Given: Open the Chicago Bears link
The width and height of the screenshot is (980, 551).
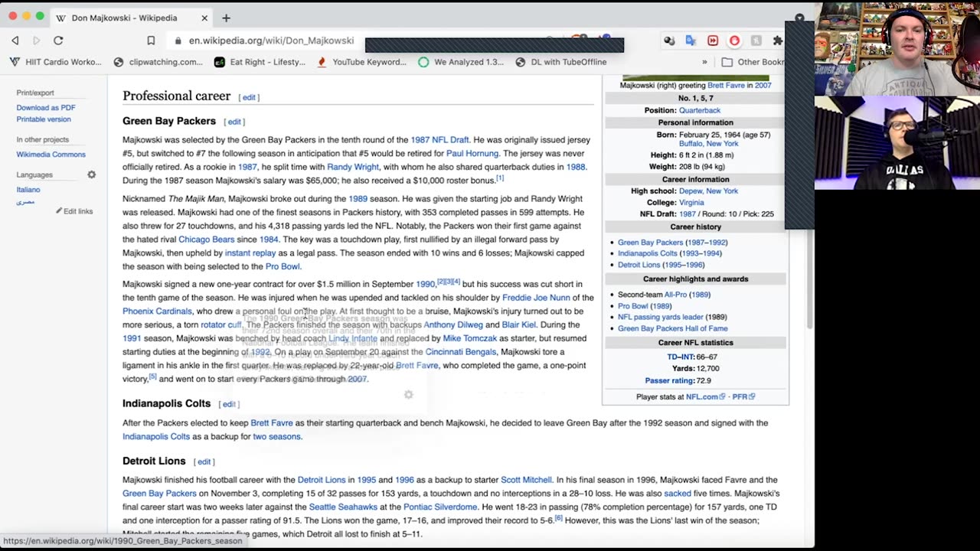Looking at the screenshot, I should (x=206, y=240).
